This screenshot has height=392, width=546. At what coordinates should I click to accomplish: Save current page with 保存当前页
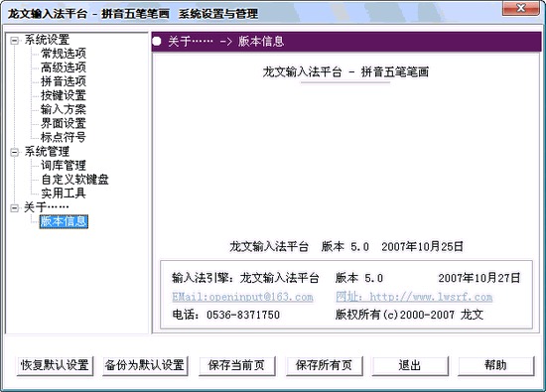tap(237, 366)
